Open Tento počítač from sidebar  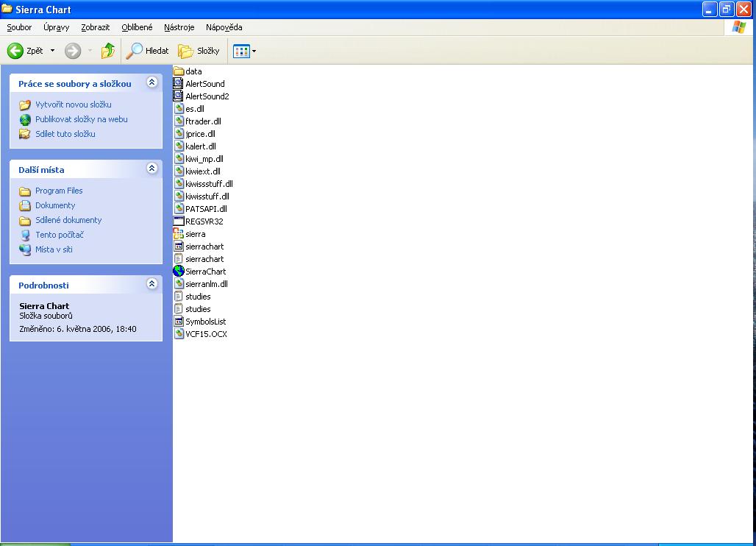60,235
